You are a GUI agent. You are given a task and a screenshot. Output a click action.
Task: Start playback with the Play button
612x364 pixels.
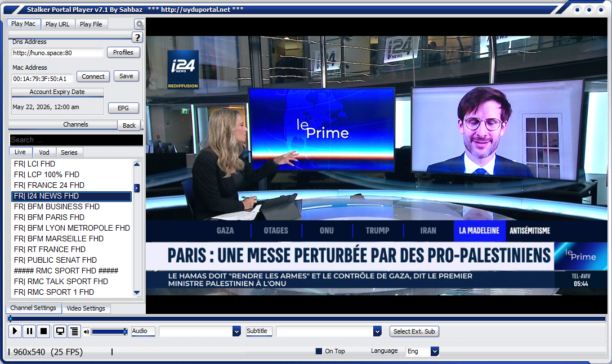15,331
